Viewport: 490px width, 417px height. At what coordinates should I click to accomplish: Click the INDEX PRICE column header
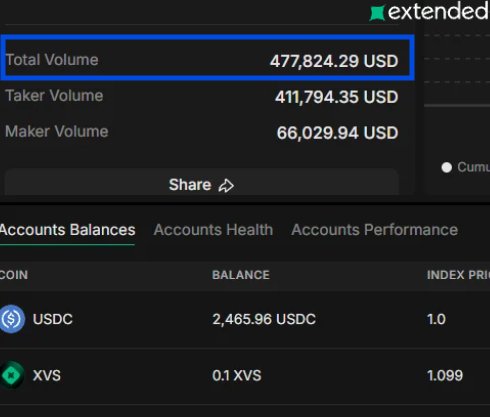458,275
